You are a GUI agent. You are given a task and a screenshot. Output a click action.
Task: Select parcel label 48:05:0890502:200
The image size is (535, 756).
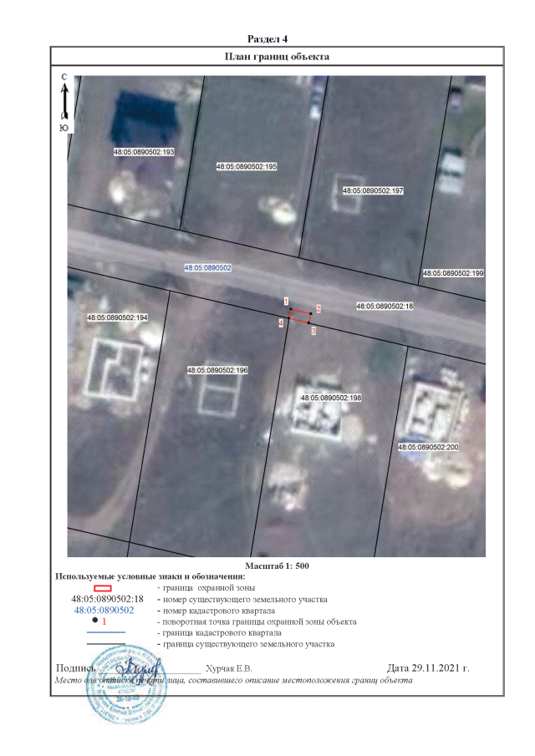(x=429, y=448)
